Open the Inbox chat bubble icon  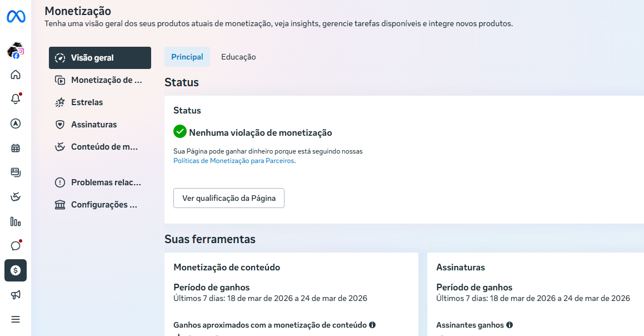coord(16,246)
